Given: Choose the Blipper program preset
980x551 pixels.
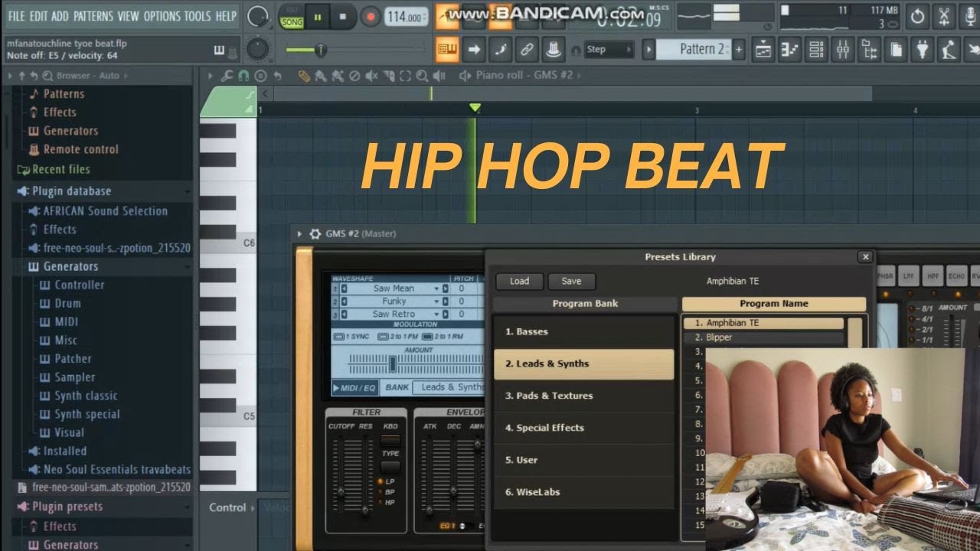Looking at the screenshot, I should (763, 337).
